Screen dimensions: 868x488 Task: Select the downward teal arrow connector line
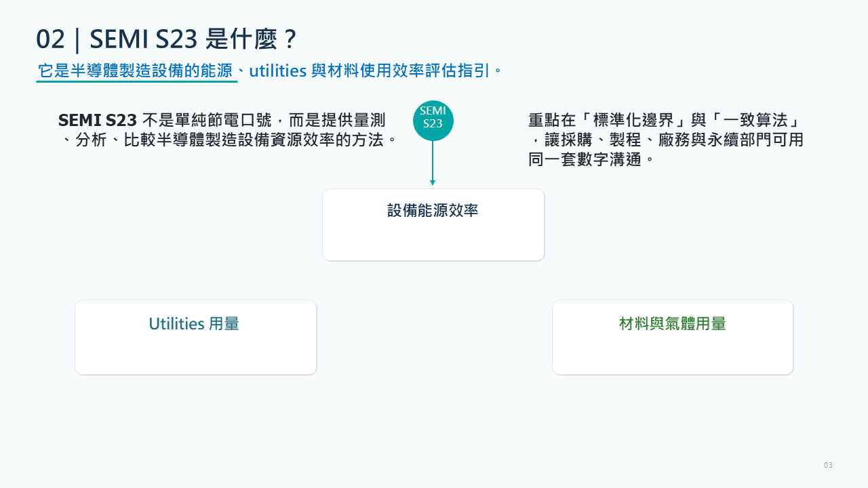433,161
